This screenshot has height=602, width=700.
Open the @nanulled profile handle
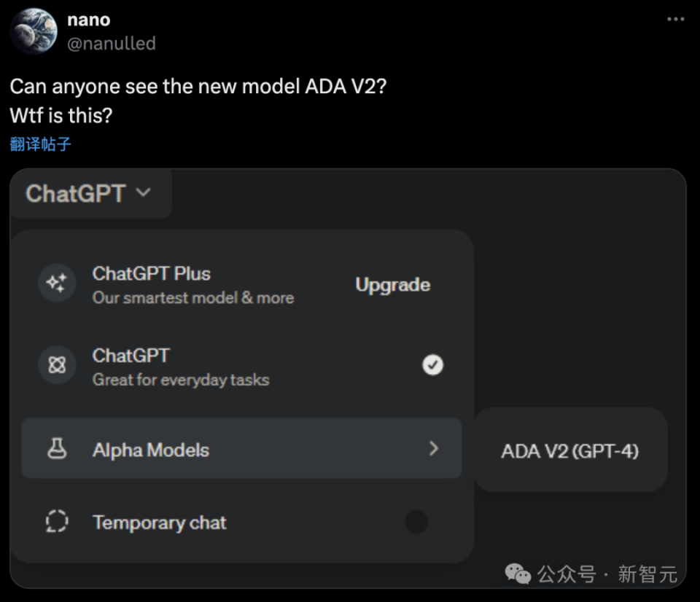[112, 44]
